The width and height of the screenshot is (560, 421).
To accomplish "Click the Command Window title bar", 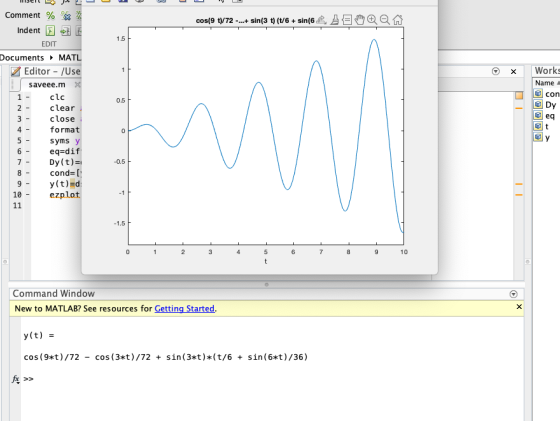I will tap(267, 294).
